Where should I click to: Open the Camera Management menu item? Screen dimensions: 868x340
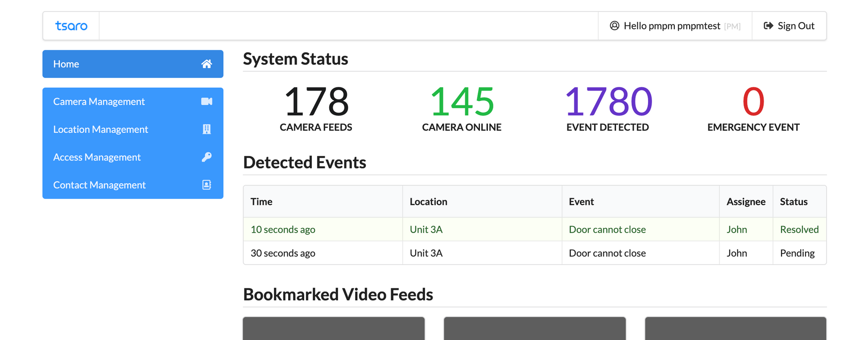point(99,102)
